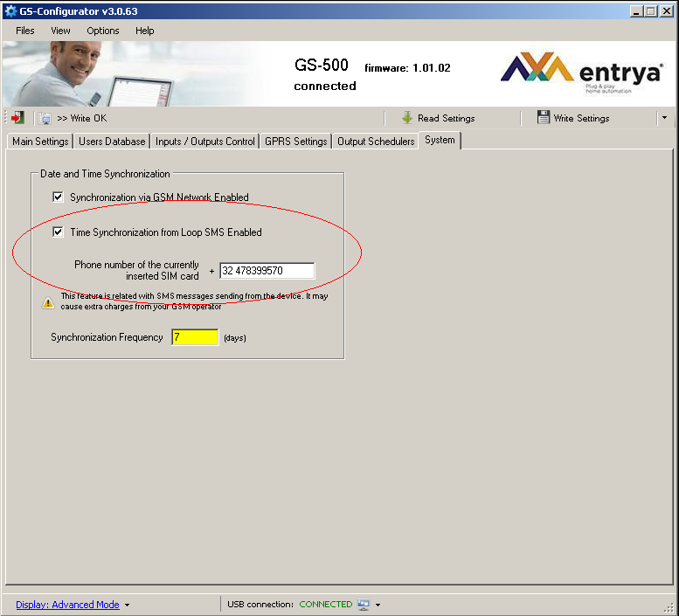Open the USB connection dropdown arrow
This screenshot has height=616, width=679.
tap(378, 605)
